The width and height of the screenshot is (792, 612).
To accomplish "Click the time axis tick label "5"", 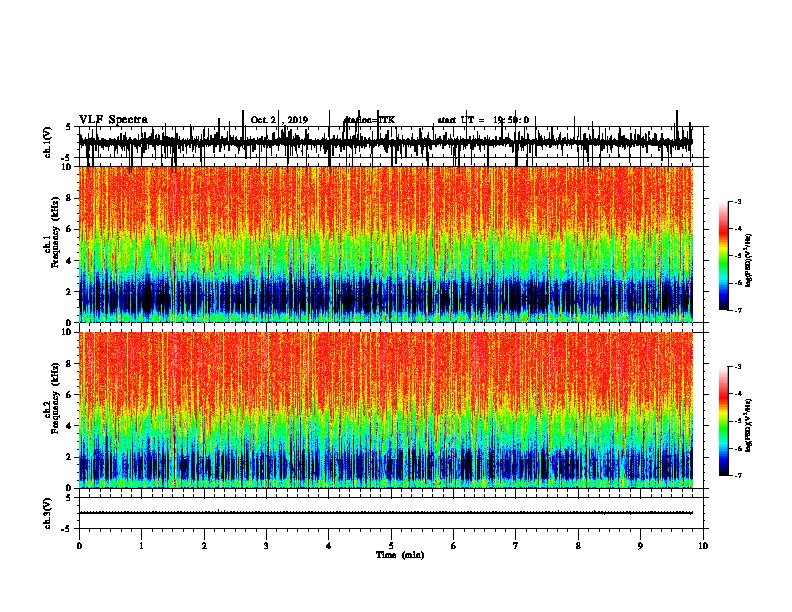I will pyautogui.click(x=391, y=546).
